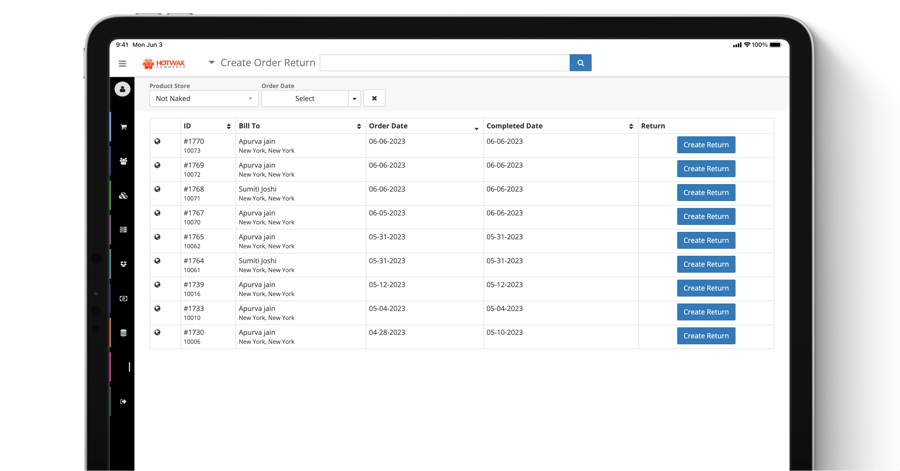The width and height of the screenshot is (900, 471).
Task: Select the shopping cart sidebar icon
Action: [x=123, y=127]
